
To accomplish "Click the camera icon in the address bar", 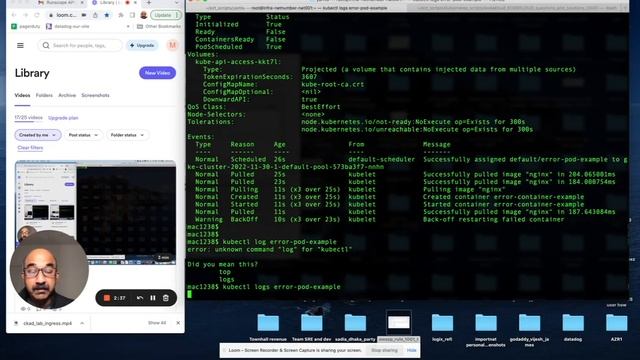I will (x=84, y=15).
